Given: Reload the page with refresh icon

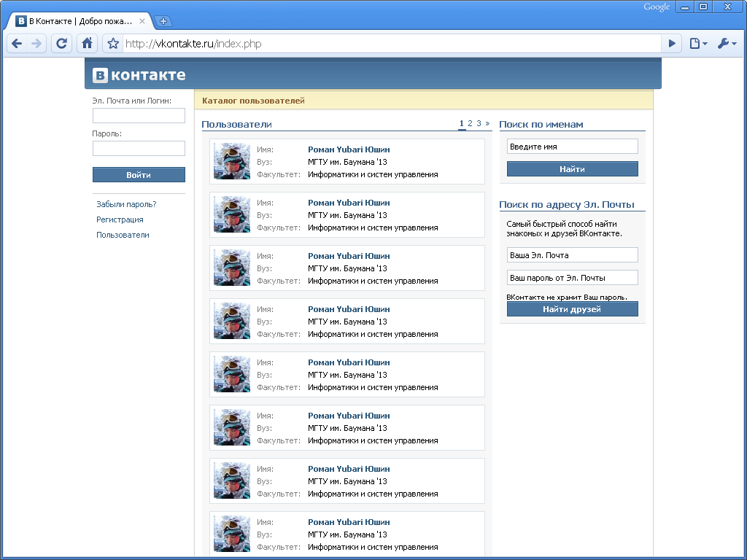Looking at the screenshot, I should (61, 44).
